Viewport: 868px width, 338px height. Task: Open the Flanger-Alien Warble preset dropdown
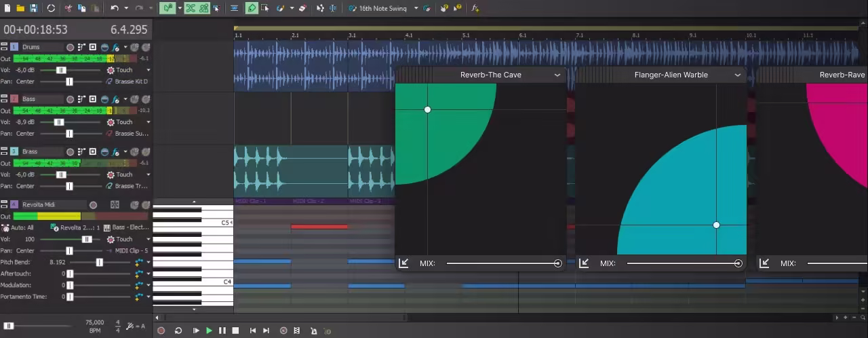tap(738, 75)
